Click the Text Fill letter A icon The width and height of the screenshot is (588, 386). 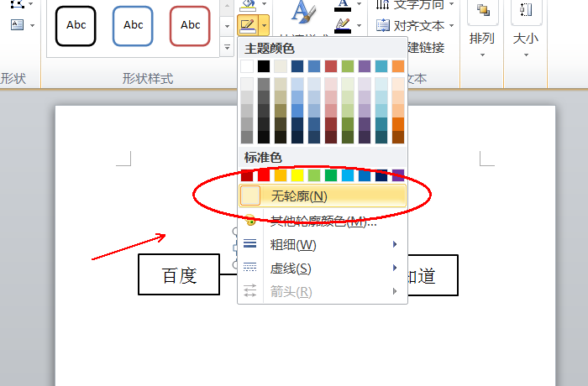(x=343, y=4)
